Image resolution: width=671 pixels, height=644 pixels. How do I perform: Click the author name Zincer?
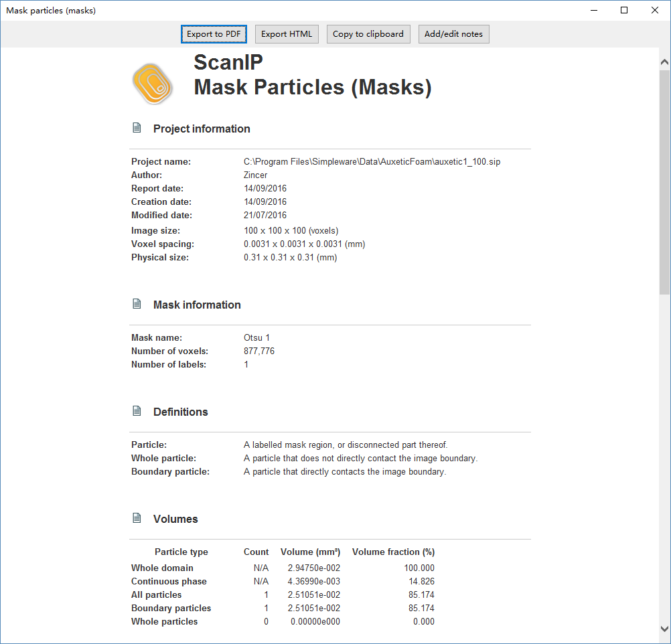[x=256, y=175]
